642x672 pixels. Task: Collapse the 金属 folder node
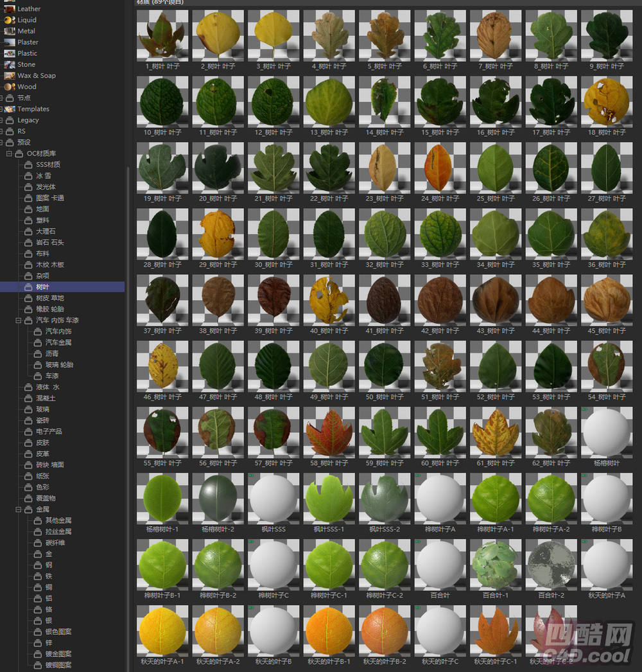18,509
